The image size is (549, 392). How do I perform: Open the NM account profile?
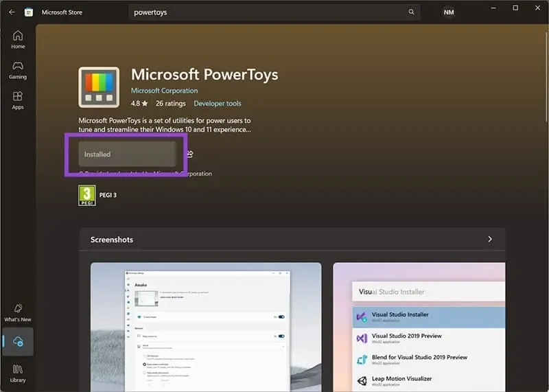pos(449,12)
